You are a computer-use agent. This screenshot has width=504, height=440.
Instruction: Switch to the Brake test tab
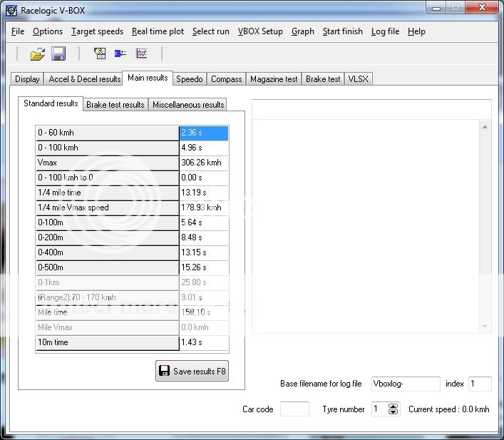tap(323, 79)
